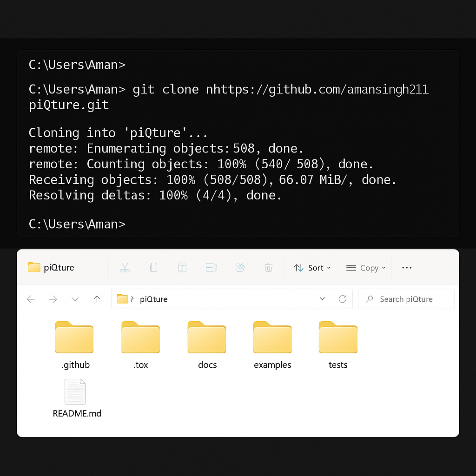Go up one folder level
The image size is (476, 476).
[x=97, y=299]
